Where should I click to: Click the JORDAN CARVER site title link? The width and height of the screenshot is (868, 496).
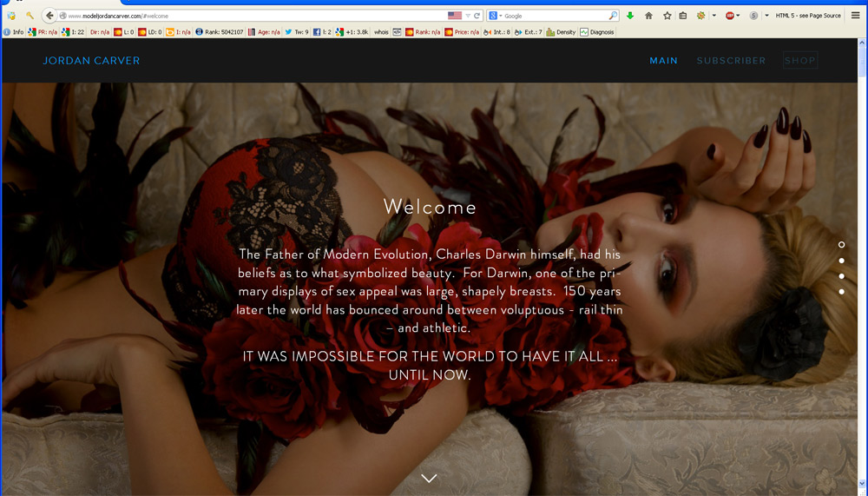[91, 61]
